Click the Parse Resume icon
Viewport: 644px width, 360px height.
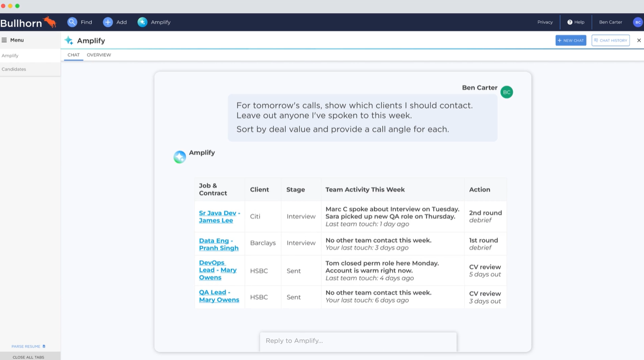point(44,347)
